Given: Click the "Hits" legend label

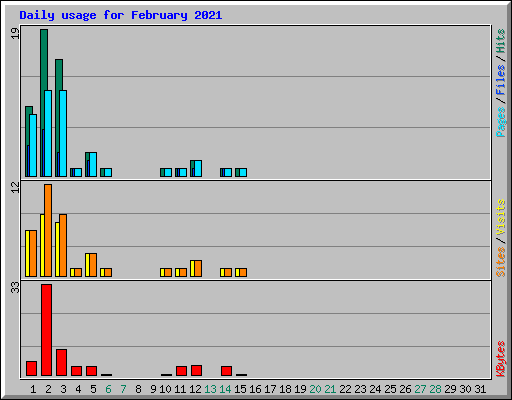Looking at the screenshot, I should (x=500, y=41).
